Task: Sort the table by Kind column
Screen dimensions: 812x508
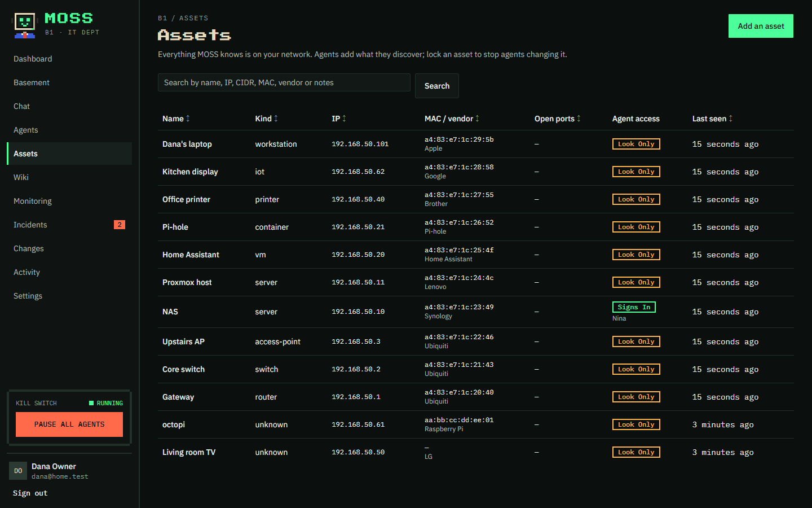Action: coord(266,119)
